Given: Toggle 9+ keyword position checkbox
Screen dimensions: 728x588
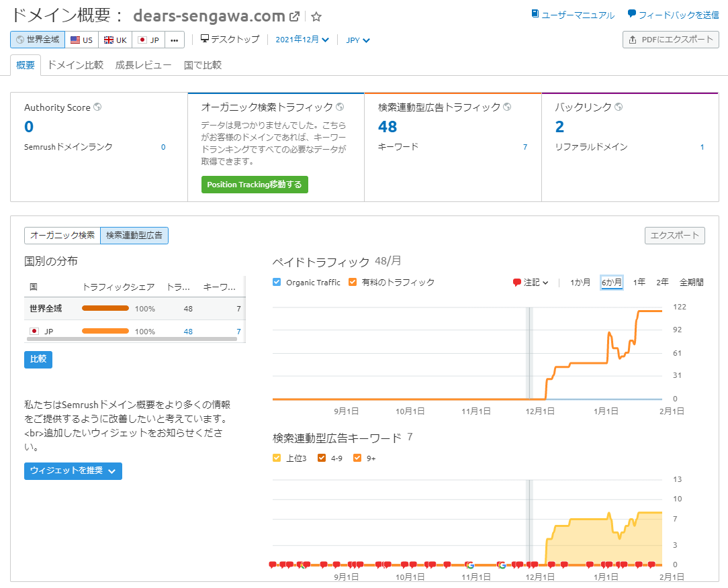Looking at the screenshot, I should coord(357,458).
